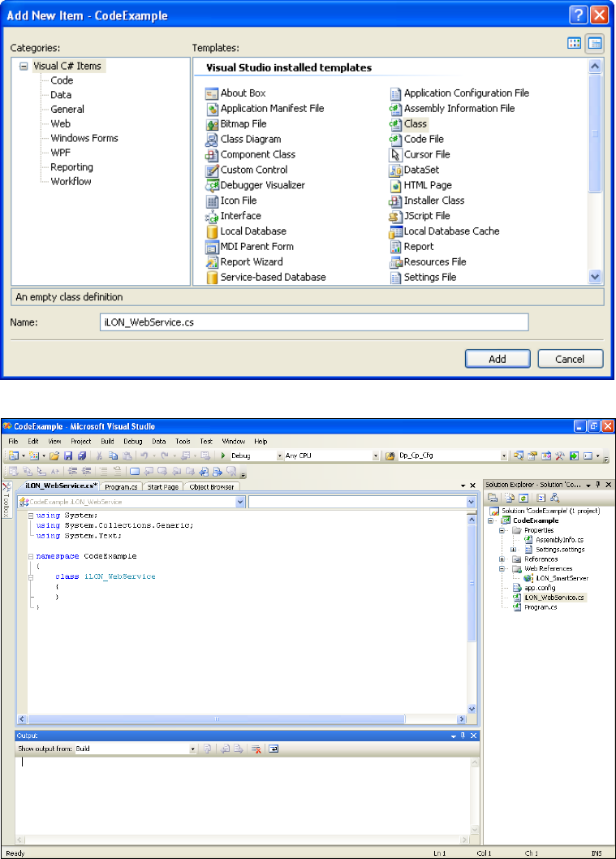This screenshot has height=859, width=616.
Task: Expand the Settings.settings node
Action: tap(514, 550)
